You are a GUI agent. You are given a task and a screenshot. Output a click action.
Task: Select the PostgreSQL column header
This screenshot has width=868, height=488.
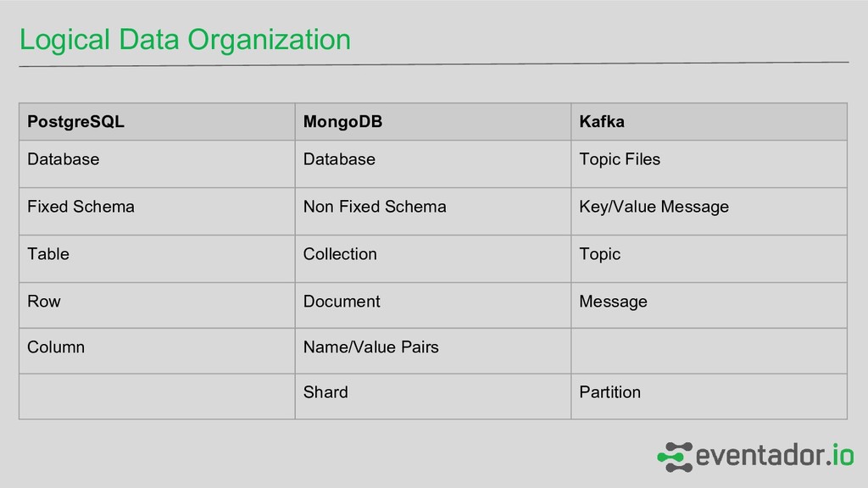coord(75,122)
